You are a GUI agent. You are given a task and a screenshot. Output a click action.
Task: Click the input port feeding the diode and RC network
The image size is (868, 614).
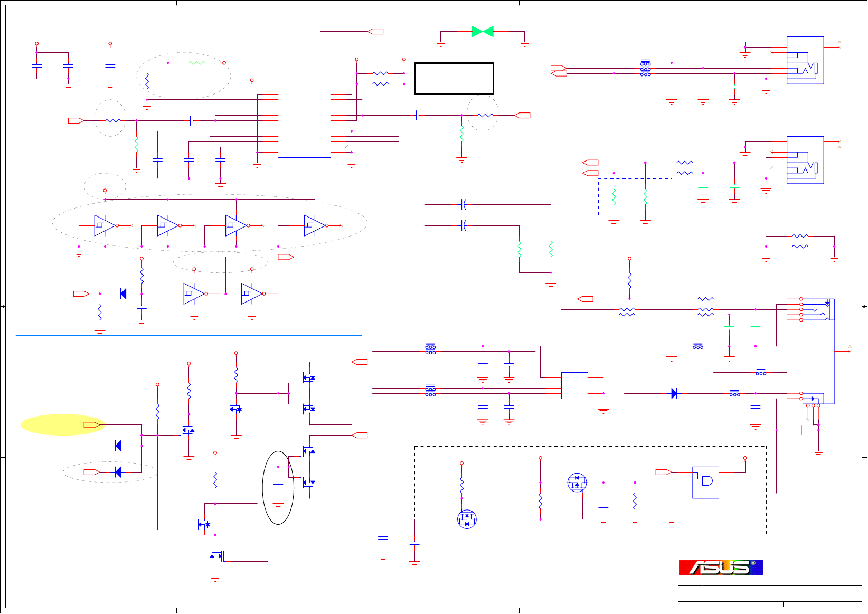pyautogui.click(x=81, y=294)
